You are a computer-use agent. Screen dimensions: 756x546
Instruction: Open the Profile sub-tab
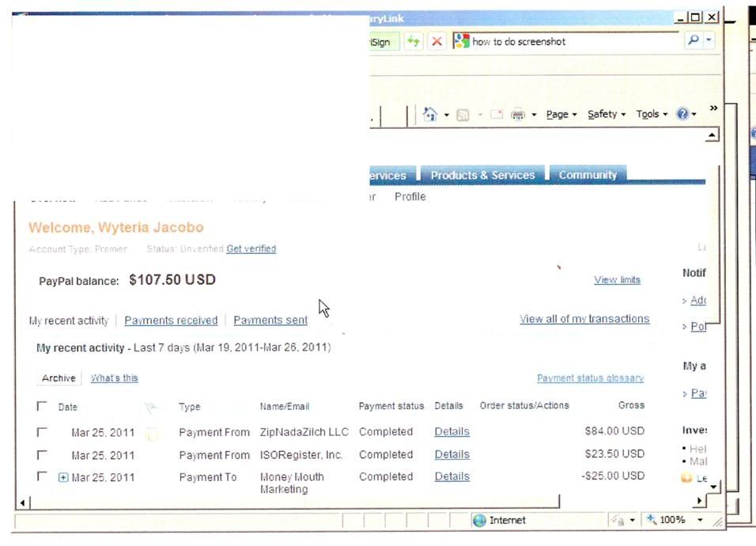(410, 197)
